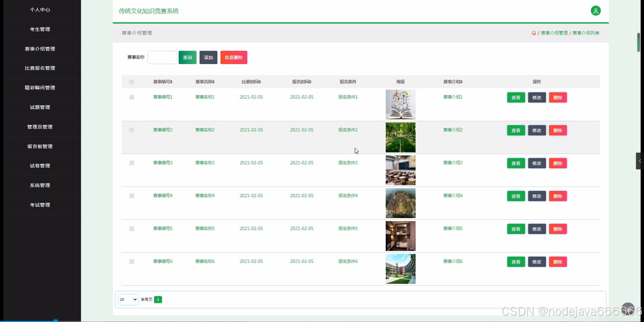Sort by 报名时间 column header
Viewport: 644px width, 322px height.
point(302,82)
